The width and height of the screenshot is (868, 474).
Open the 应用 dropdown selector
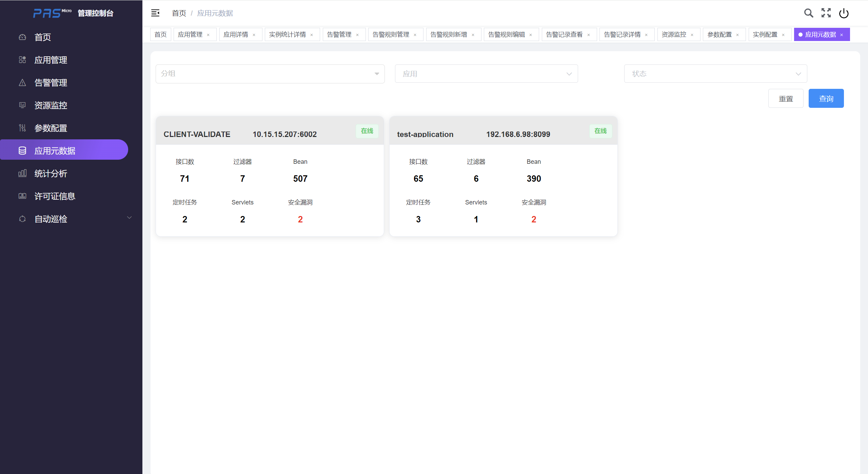pyautogui.click(x=486, y=74)
